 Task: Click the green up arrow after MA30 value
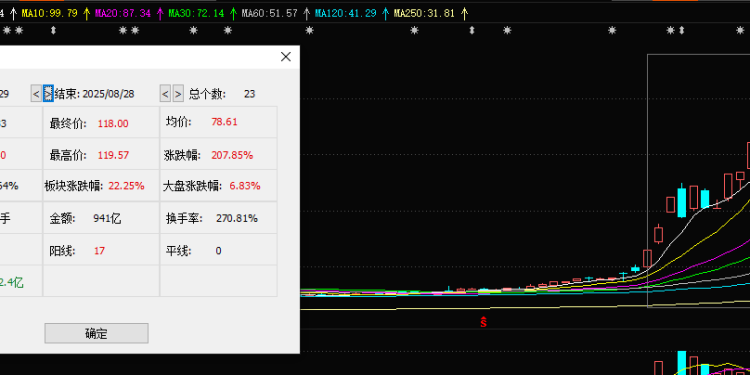pos(233,13)
